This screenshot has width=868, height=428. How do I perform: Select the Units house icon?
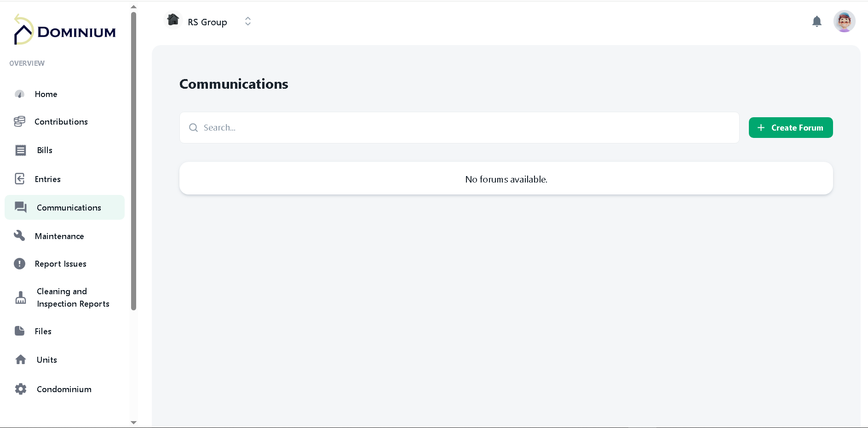point(21,360)
